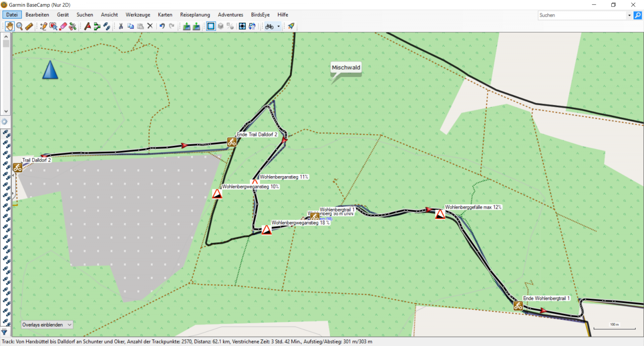
Task: Cut the selected item
Action: 121,26
